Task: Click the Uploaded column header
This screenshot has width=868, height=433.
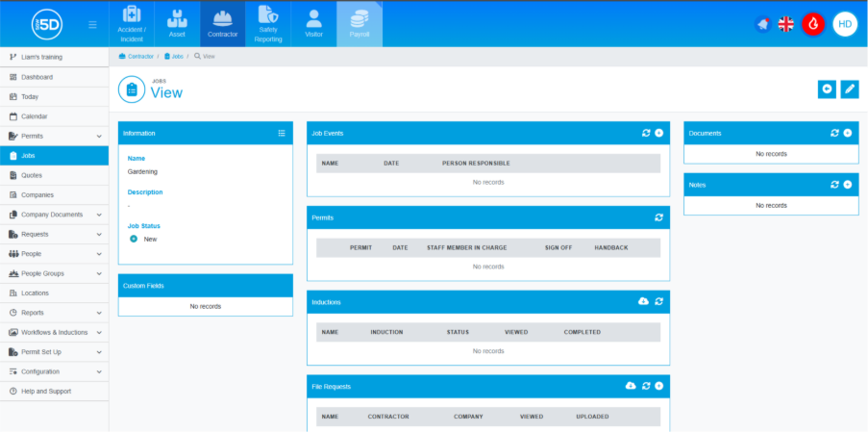Action: [592, 417]
